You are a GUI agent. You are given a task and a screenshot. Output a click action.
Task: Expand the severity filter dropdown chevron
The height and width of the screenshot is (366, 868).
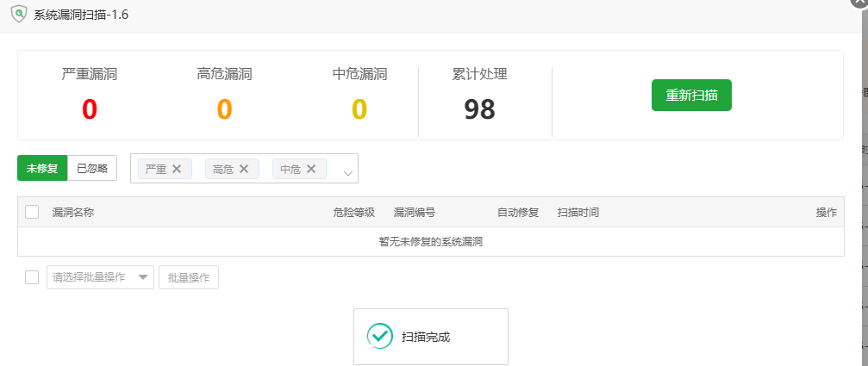coord(348,173)
